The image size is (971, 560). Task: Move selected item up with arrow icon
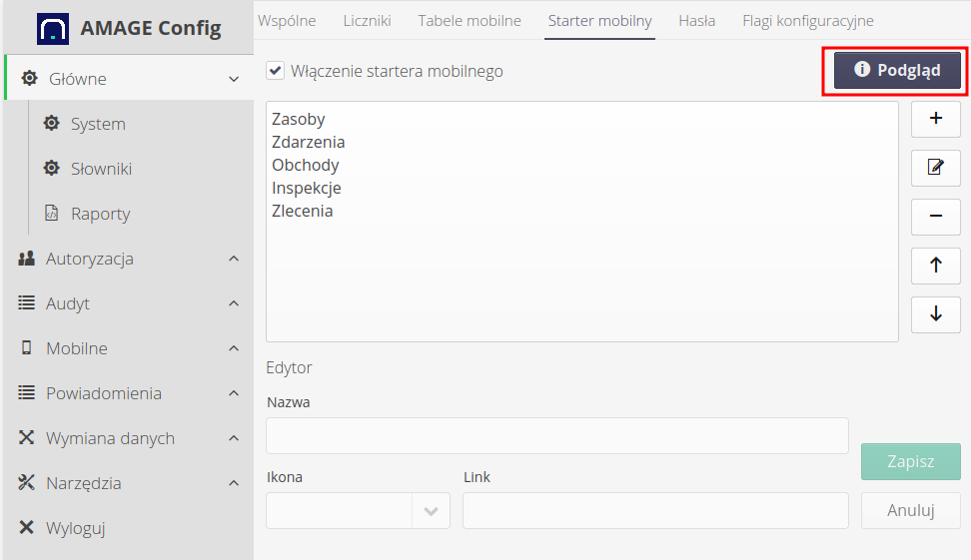click(936, 265)
